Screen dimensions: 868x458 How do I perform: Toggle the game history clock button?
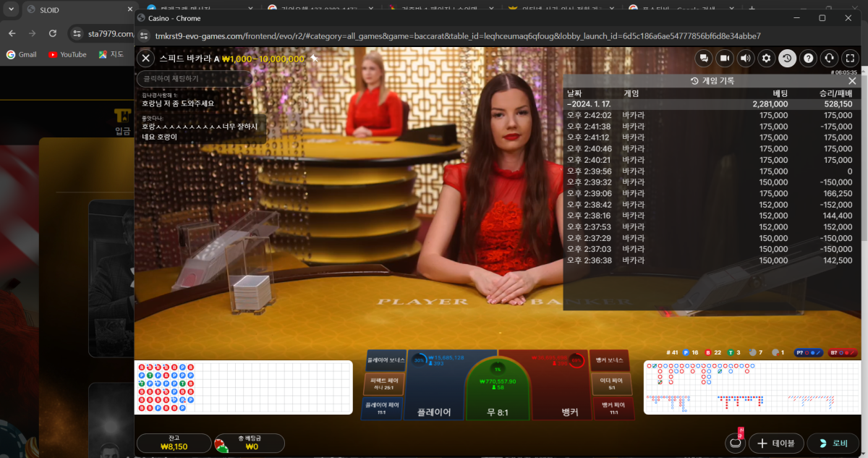point(787,59)
